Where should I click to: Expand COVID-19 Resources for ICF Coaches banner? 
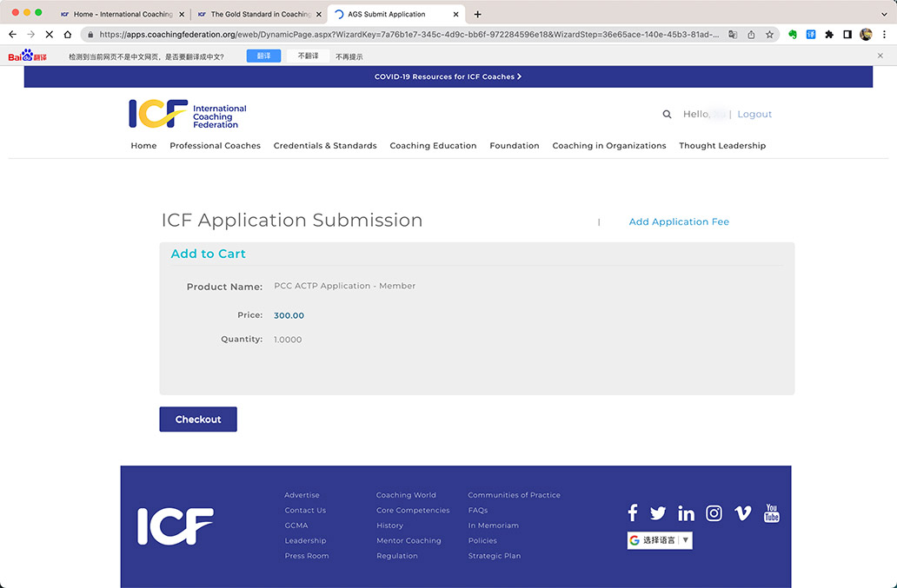448,76
